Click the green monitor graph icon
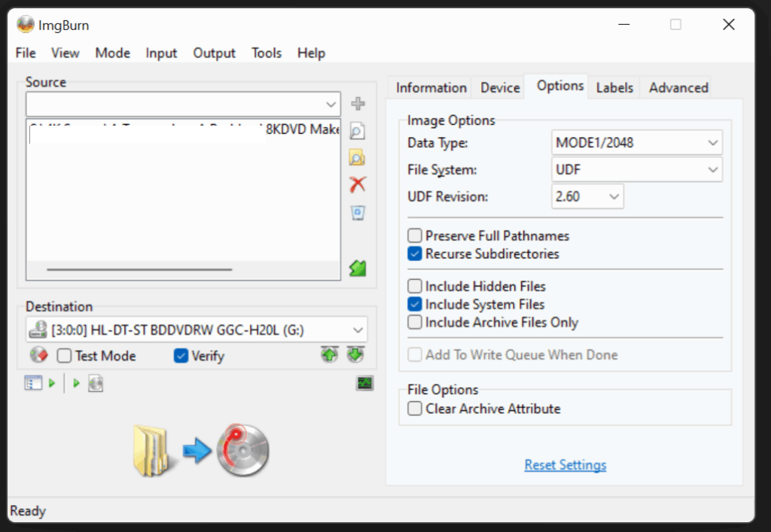This screenshot has width=771, height=532. (364, 384)
